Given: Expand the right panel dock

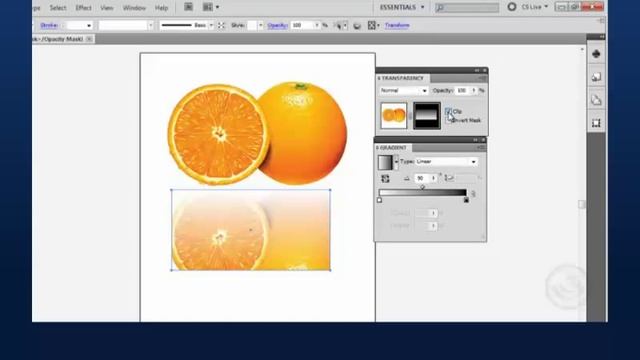Looking at the screenshot, I should [x=602, y=37].
